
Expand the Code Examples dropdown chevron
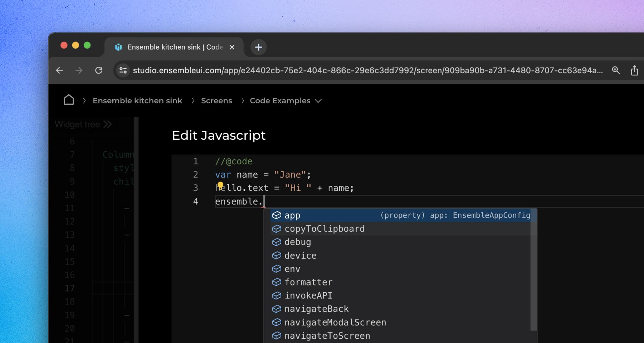[x=318, y=101]
